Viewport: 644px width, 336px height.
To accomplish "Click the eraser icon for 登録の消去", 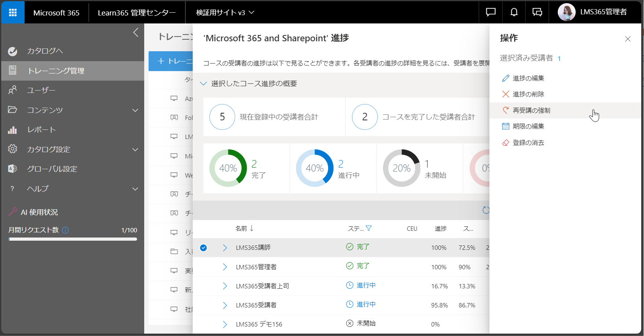I will [x=506, y=143].
